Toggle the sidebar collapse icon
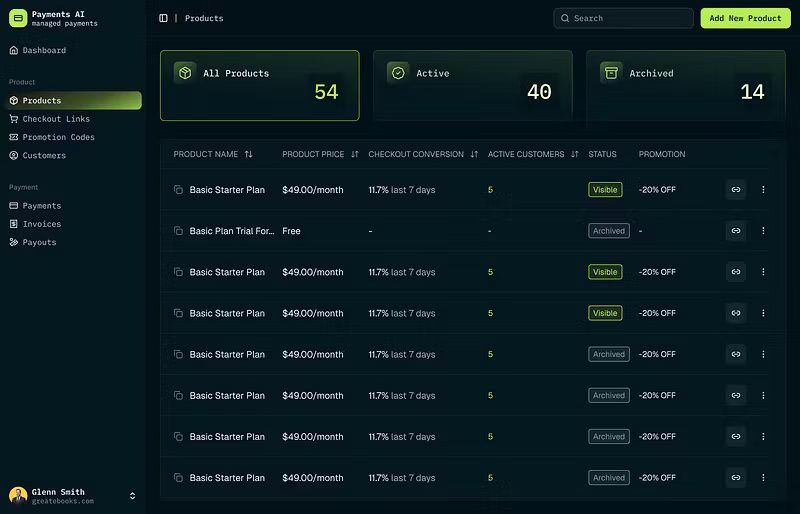Screen dimensions: 800x514 (x=163, y=18)
